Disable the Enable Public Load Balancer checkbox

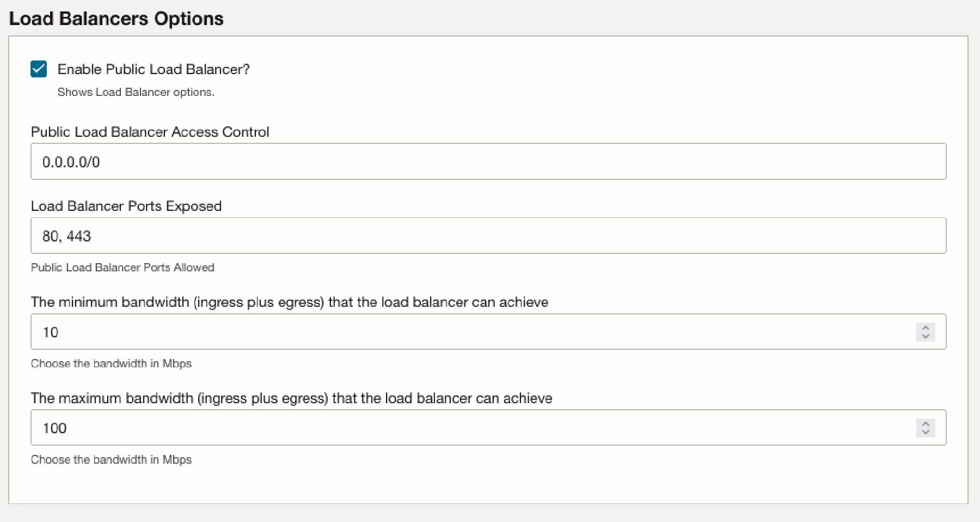[x=38, y=69]
